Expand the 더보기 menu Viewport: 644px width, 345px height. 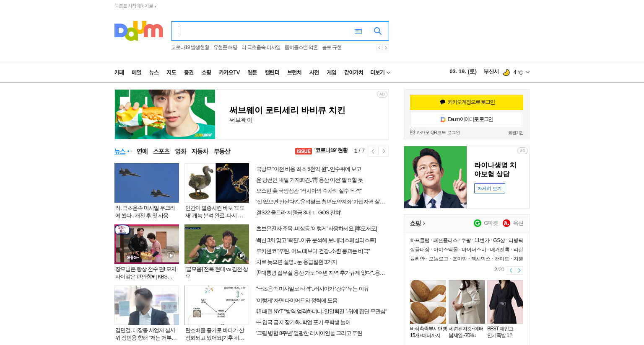(380, 72)
